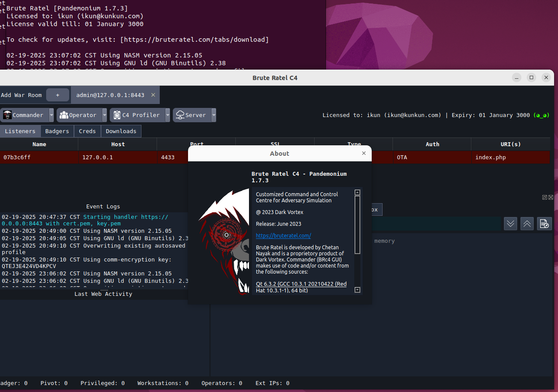Click the Operators: 0 status entry
The width and height of the screenshot is (558, 392).
(222, 383)
